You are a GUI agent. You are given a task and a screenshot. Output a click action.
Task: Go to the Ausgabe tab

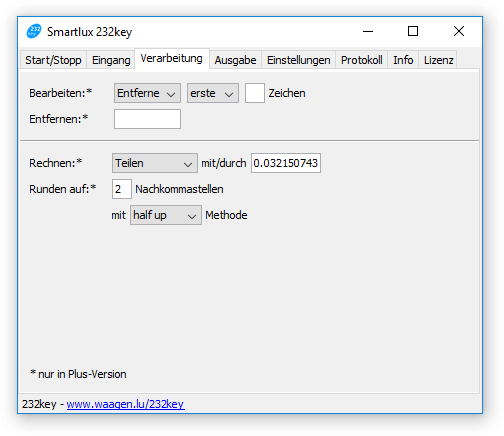(235, 60)
